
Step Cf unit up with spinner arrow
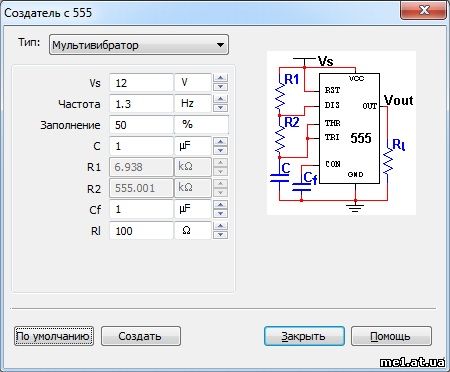[220, 205]
